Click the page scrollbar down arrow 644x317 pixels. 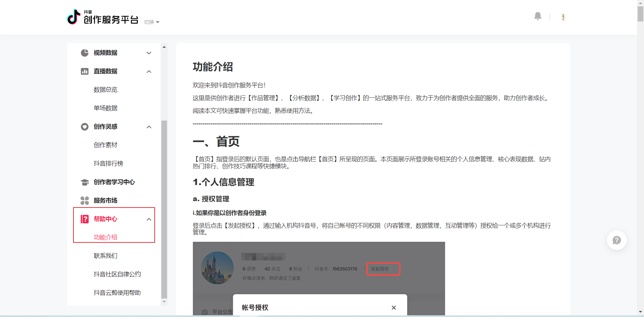coord(640,312)
